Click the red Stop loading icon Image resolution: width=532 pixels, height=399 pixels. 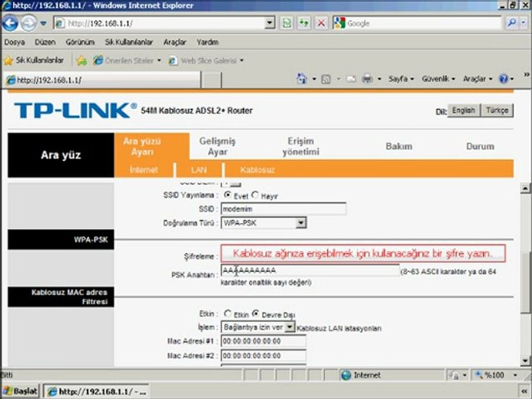click(x=321, y=23)
